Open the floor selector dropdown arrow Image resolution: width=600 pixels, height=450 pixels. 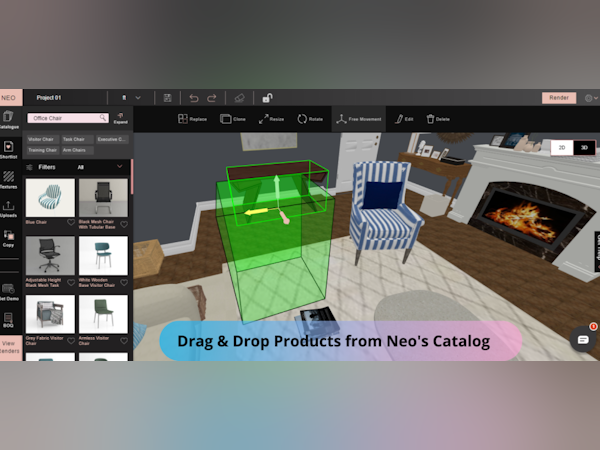click(x=138, y=98)
